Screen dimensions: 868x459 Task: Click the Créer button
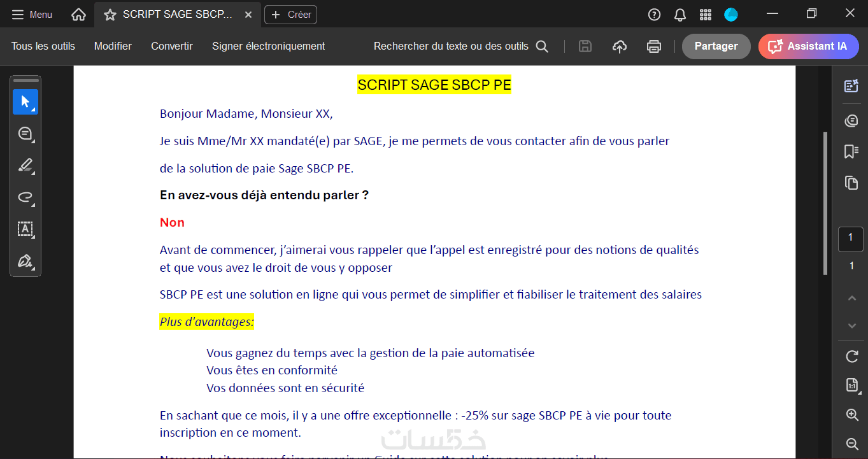pos(290,15)
